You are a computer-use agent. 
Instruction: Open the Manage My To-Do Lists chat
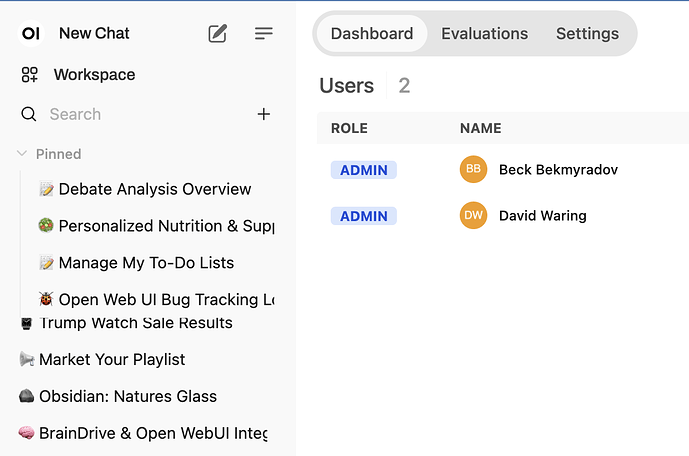pyautogui.click(x=146, y=263)
